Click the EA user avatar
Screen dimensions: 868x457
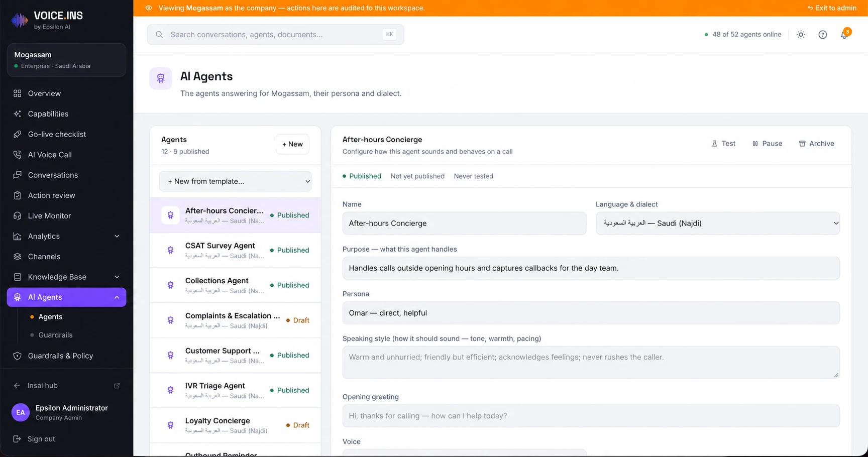pyautogui.click(x=20, y=412)
